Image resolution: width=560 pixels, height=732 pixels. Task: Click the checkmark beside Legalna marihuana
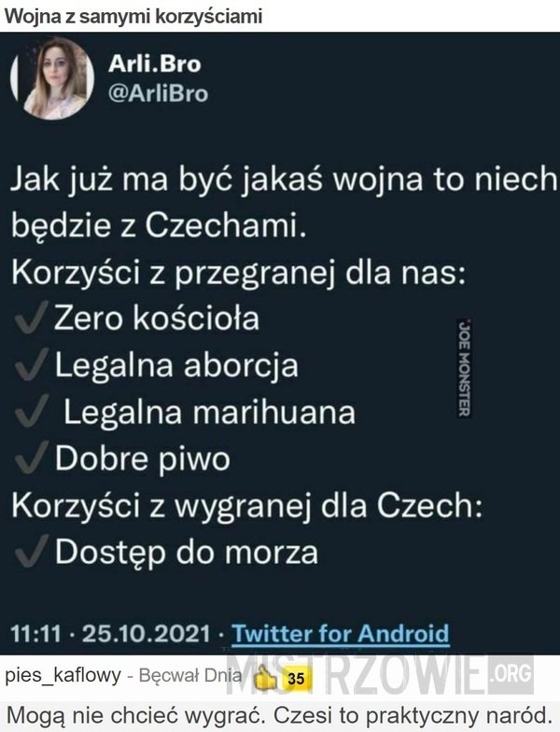coord(32,411)
